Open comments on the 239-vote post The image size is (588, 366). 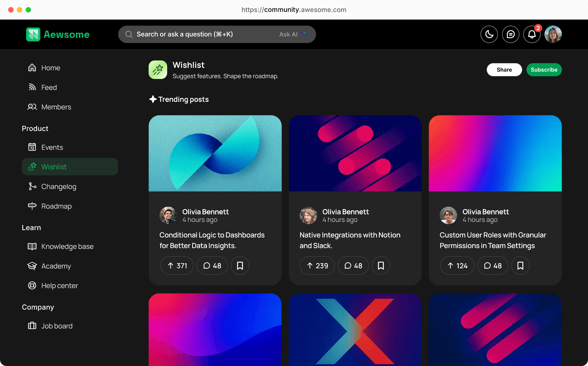click(x=353, y=266)
